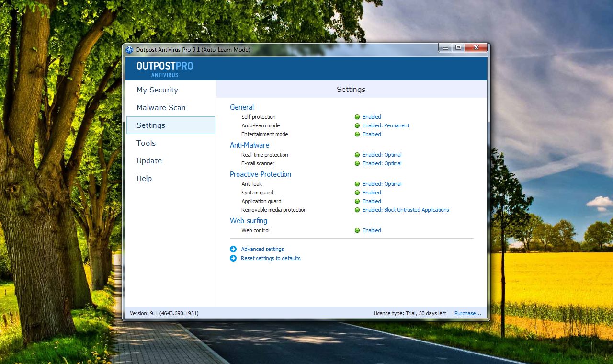
Task: Click arrow icon beside Reset settings
Action: tap(233, 258)
